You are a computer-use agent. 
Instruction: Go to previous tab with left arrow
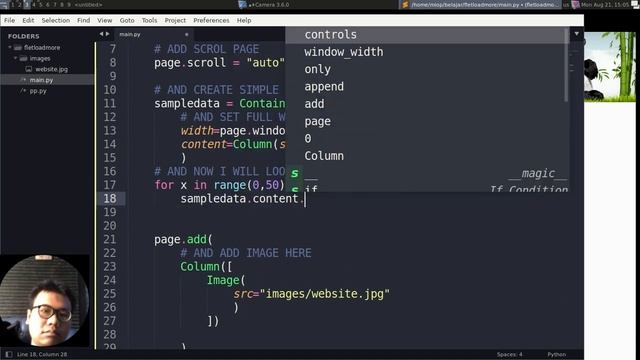(101, 34)
